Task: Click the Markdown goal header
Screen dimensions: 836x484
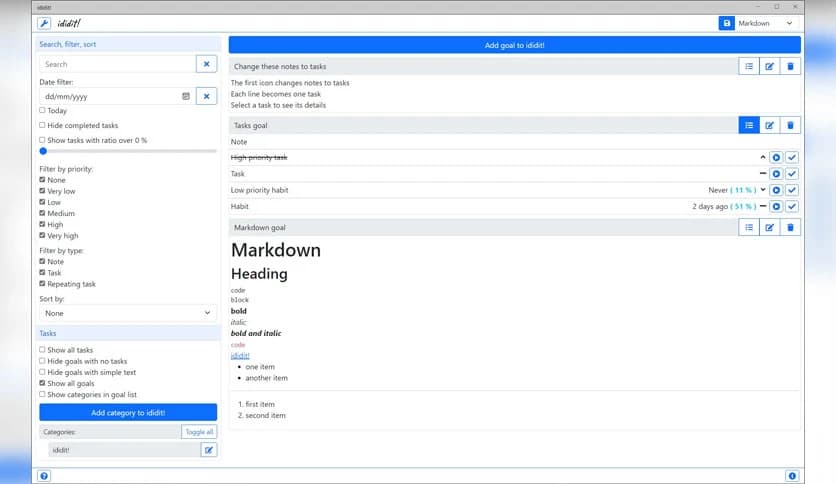Action: click(484, 228)
